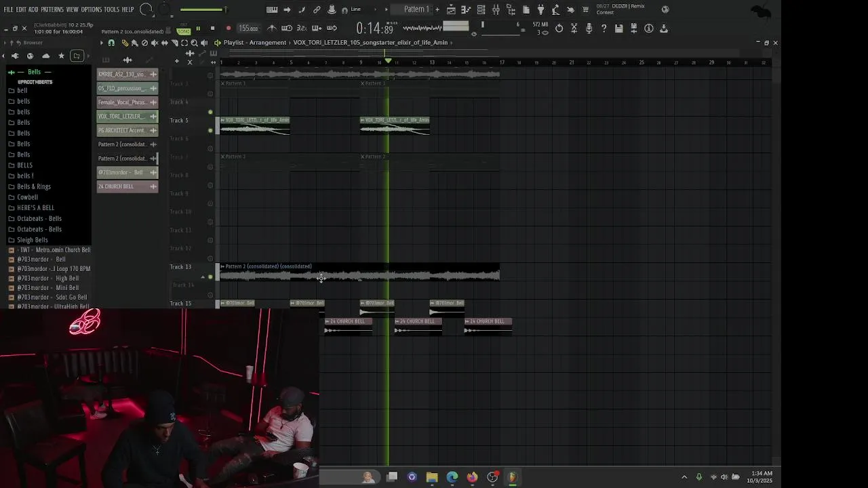The width and height of the screenshot is (868, 488).
Task: Open the channel rack icon
Action: pos(481,9)
